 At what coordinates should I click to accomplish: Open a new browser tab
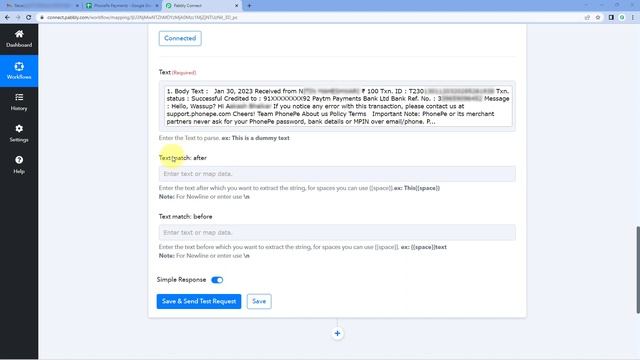pos(249,6)
